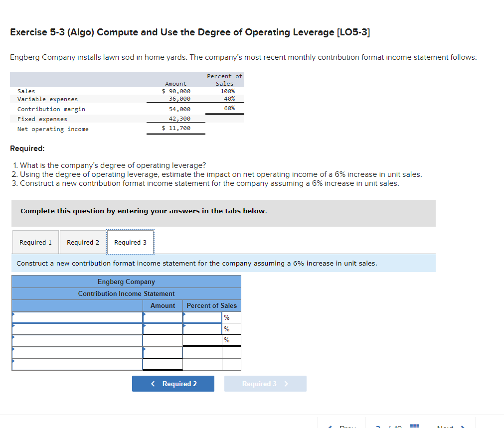
Task: Click the '60%' percent of sales value
Action: (229, 108)
